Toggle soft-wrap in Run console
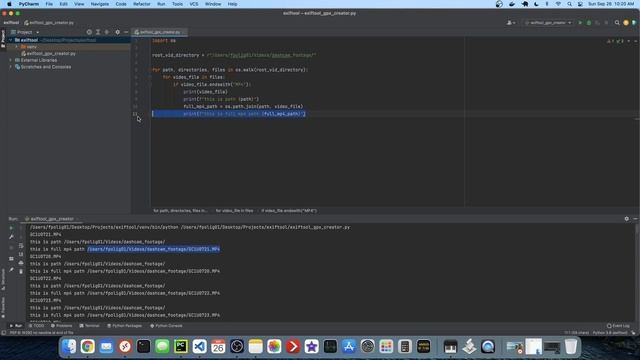Image resolution: width=640 pixels, height=360 pixels. pyautogui.click(x=21, y=246)
